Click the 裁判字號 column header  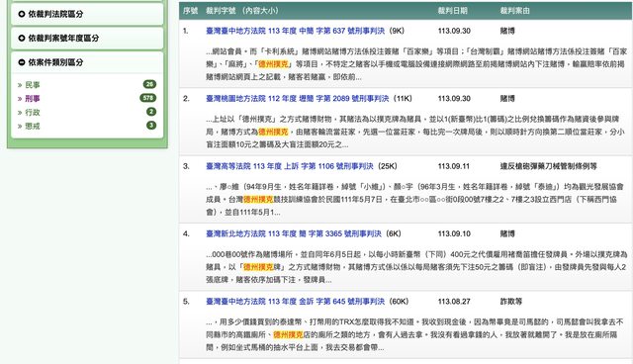(221, 11)
